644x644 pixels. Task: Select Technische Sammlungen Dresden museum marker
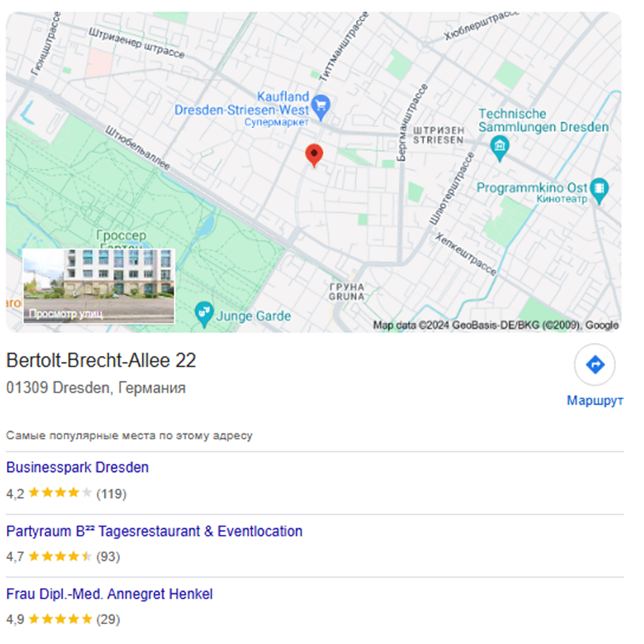tap(499, 148)
